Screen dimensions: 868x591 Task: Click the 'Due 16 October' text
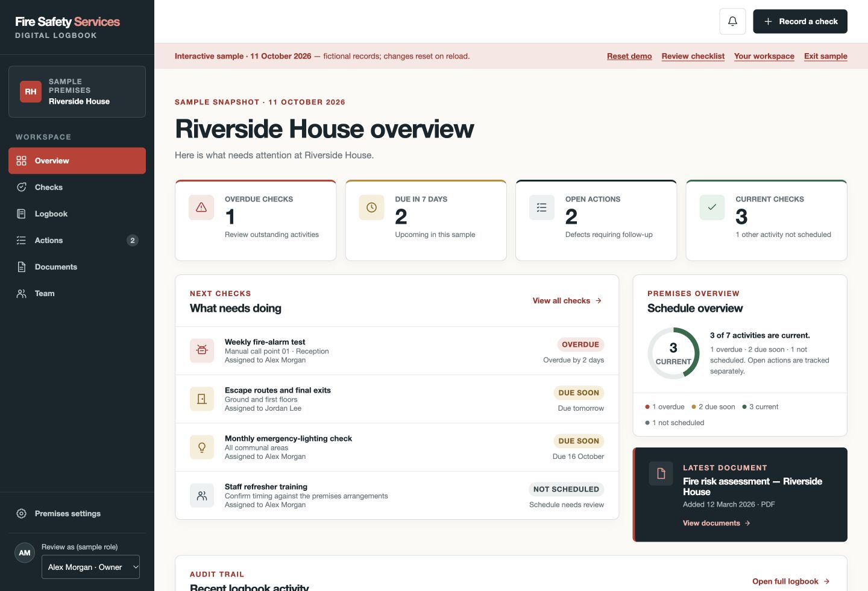click(578, 457)
